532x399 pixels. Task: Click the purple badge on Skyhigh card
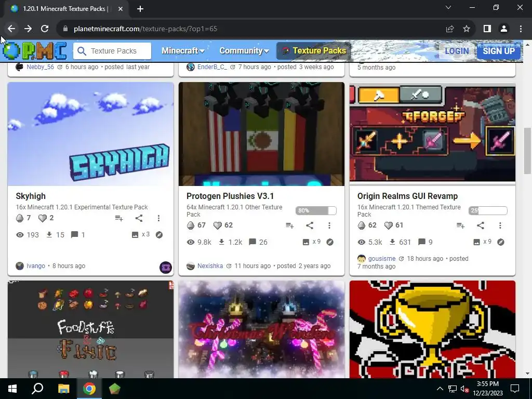166,268
